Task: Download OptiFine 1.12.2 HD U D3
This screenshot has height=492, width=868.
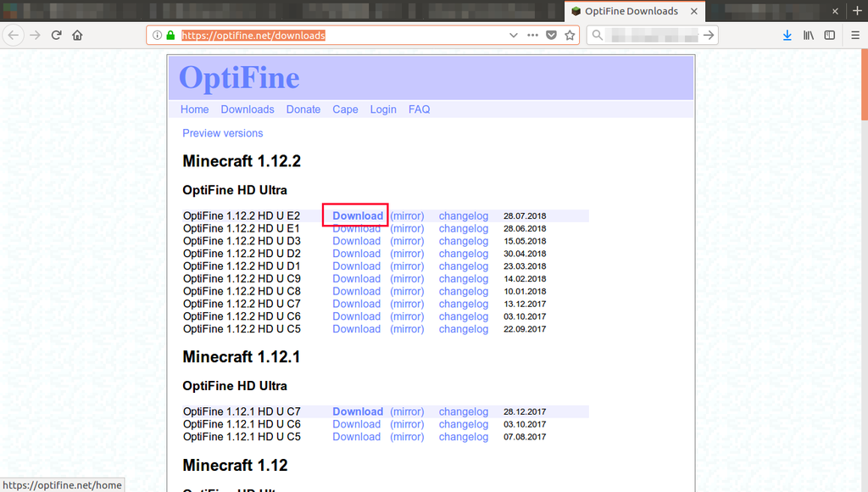Action: coord(357,241)
